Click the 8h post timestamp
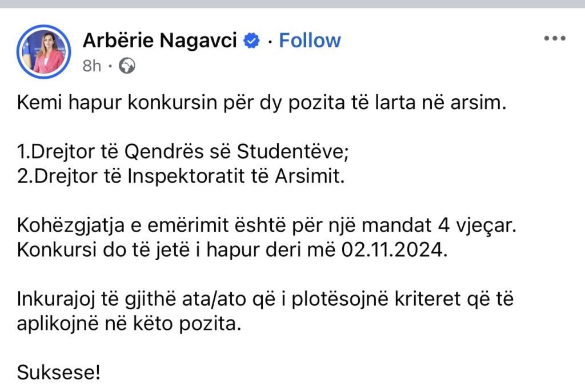The height and width of the screenshot is (392, 585). point(91,66)
